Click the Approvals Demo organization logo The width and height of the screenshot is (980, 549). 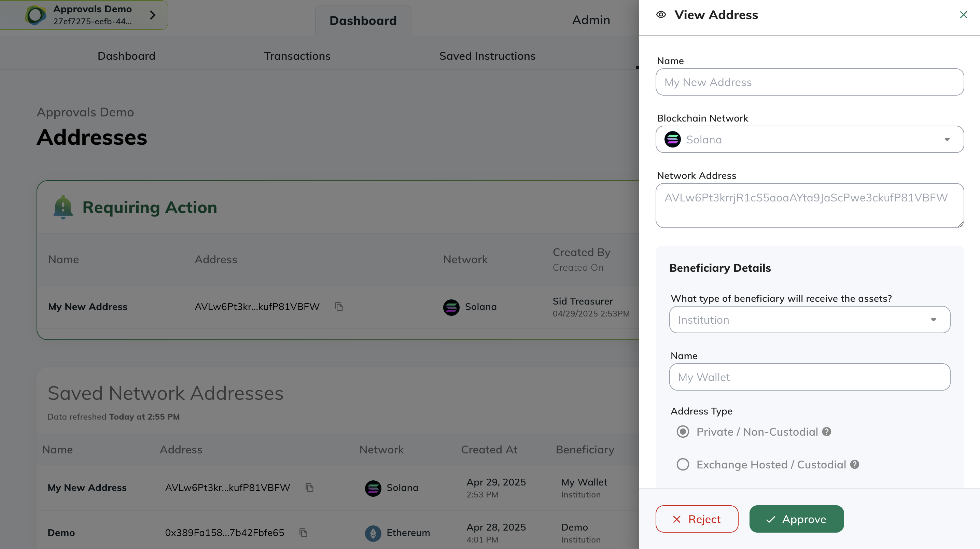point(36,15)
